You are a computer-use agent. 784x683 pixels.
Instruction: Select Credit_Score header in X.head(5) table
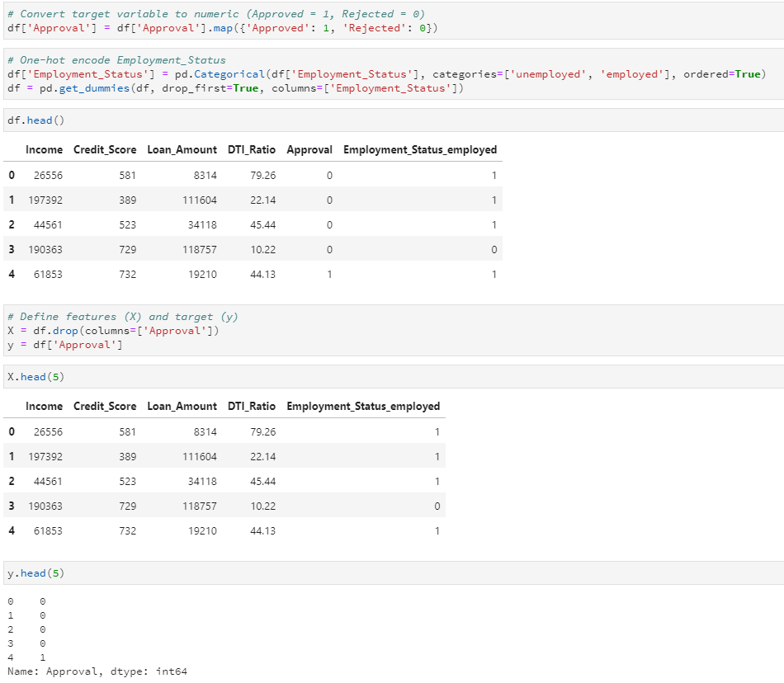pos(104,407)
